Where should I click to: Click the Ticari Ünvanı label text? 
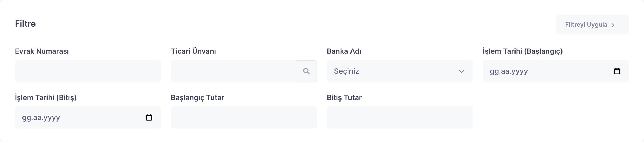193,51
